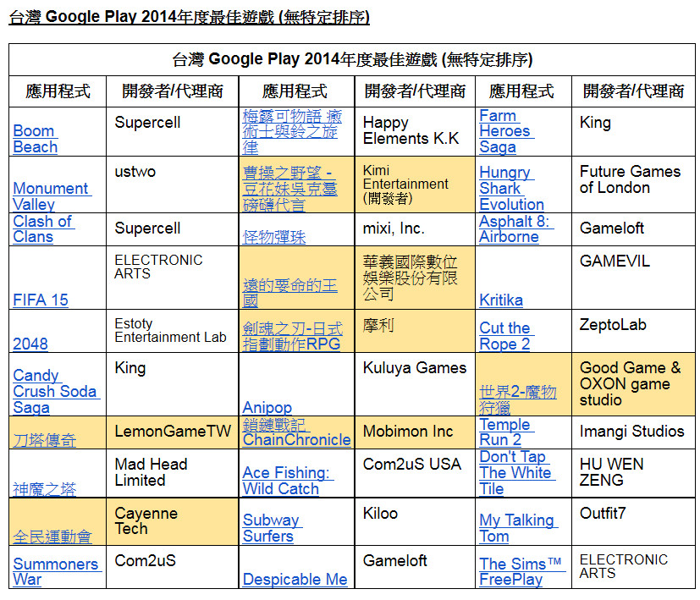Click the 世界2-魔物狩獵 link
700x600 pixels.
click(518, 399)
